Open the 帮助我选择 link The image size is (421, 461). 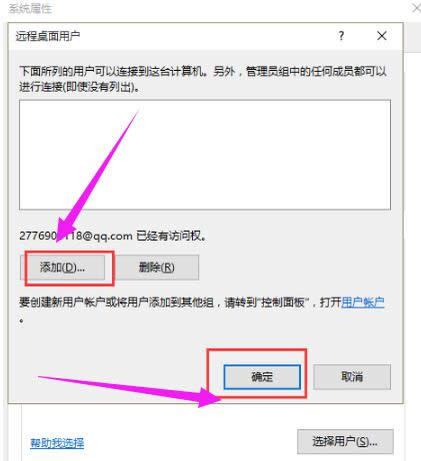pyautogui.click(x=57, y=443)
